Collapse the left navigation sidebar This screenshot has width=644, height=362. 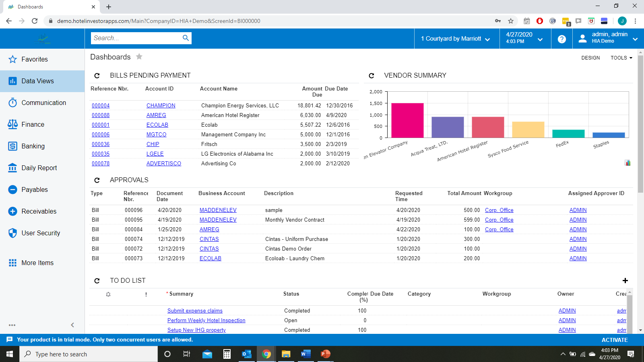tap(72, 325)
